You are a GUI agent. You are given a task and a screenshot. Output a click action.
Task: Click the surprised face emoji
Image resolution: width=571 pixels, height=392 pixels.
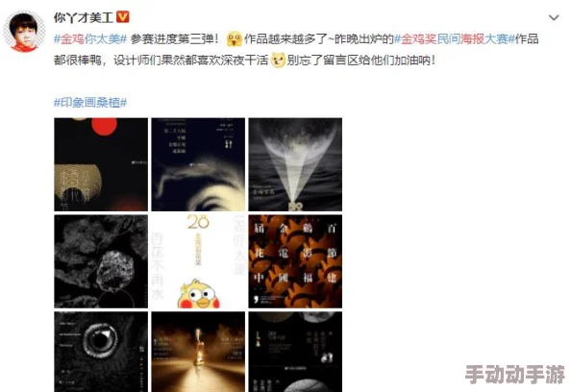[235, 38]
